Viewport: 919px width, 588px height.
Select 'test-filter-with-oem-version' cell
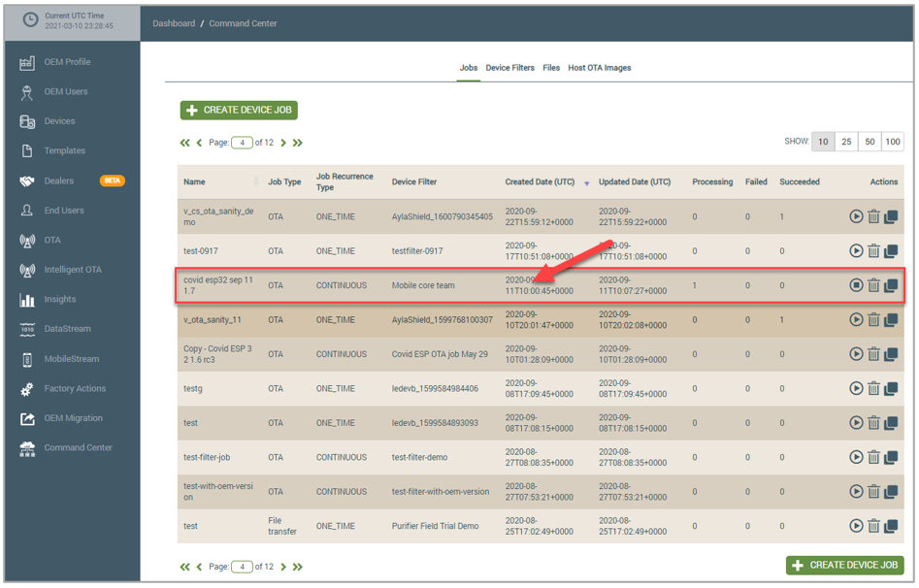click(441, 492)
